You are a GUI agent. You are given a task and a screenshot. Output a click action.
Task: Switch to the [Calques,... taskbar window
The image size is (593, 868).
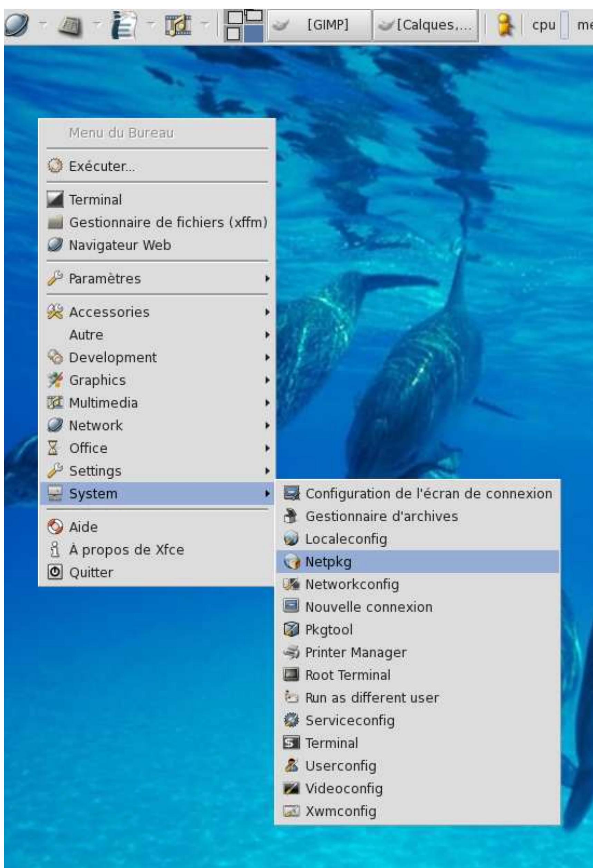pyautogui.click(x=426, y=26)
